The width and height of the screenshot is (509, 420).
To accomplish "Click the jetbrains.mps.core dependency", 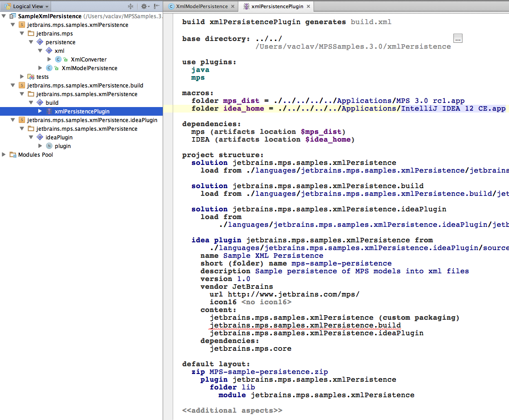I will pyautogui.click(x=250, y=348).
